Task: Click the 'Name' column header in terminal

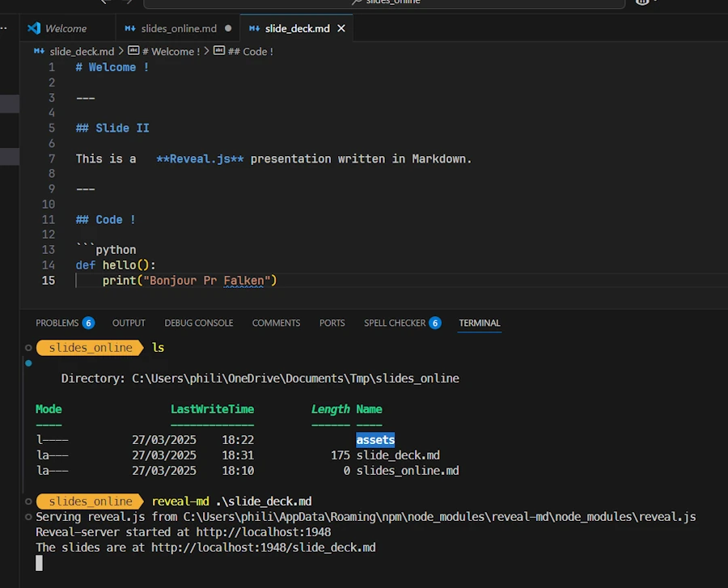Action: pyautogui.click(x=369, y=409)
